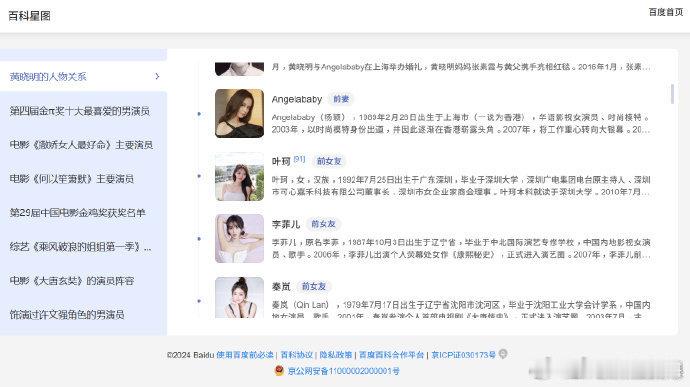Open the Angelababy portrait thumbnail

tap(239, 114)
